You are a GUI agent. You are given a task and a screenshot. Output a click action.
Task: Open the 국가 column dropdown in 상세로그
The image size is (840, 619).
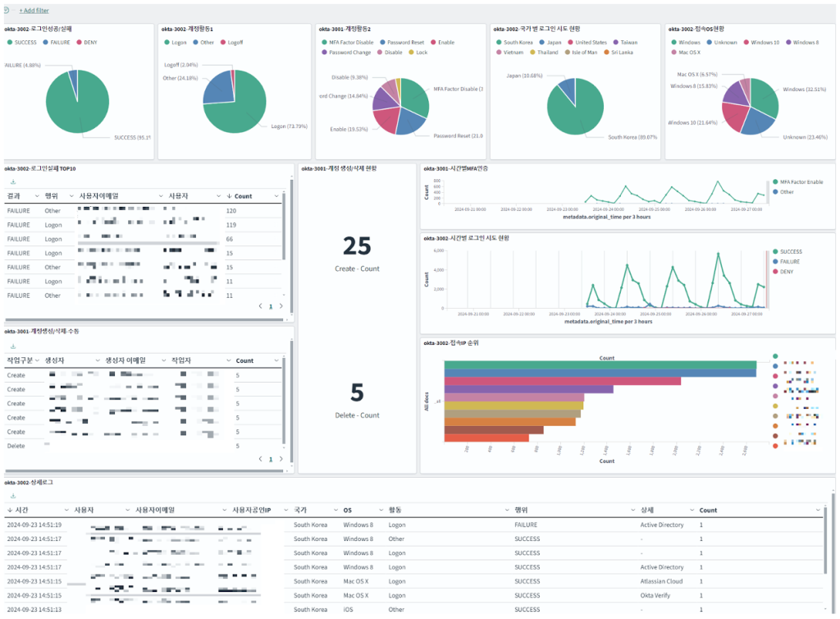(x=336, y=510)
